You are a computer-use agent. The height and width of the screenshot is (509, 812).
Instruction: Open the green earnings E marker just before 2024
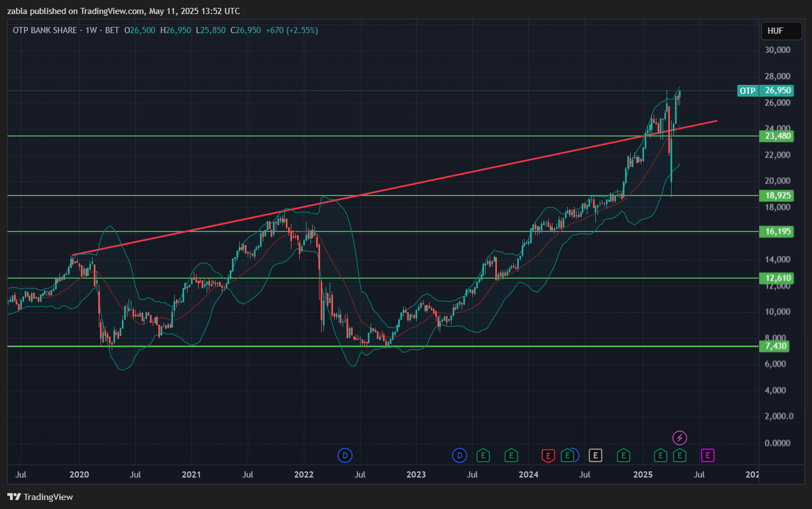pos(511,456)
